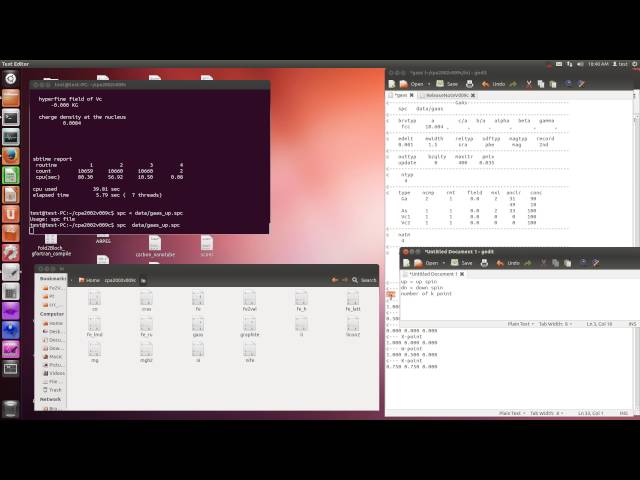Create a new document in the gaas gedit window

click(x=394, y=84)
